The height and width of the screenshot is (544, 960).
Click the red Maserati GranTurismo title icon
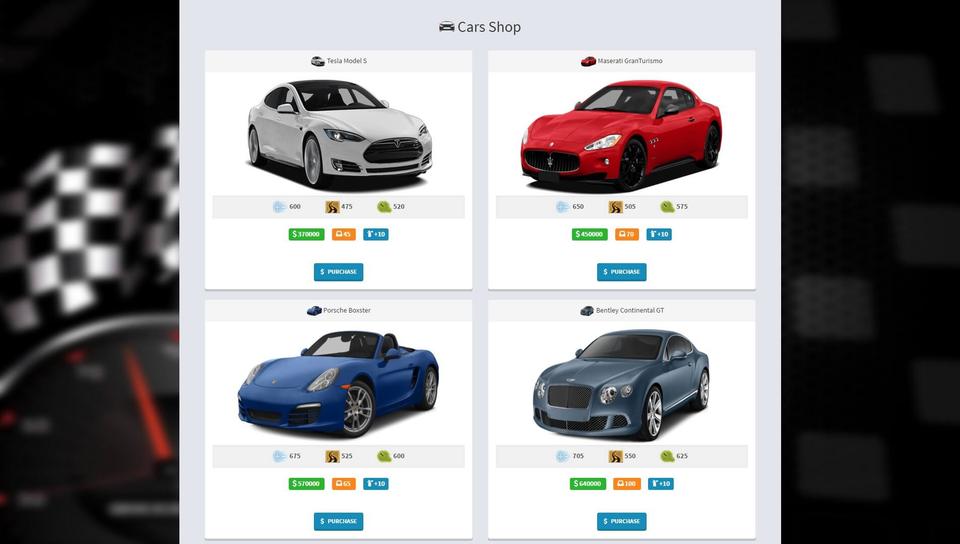(x=588, y=61)
